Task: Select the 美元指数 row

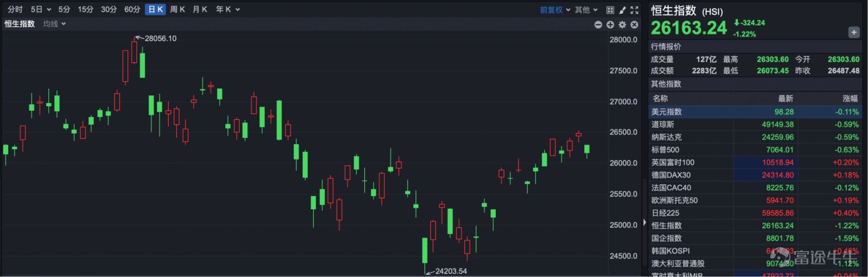Action: [x=755, y=112]
